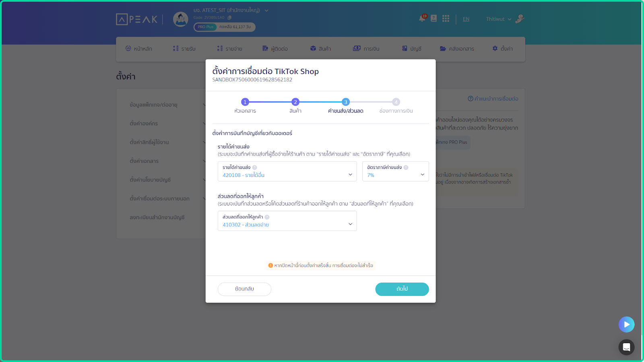Click help icon beside ส่วนลดที่ออกให้ลูกค้า label

click(267, 217)
